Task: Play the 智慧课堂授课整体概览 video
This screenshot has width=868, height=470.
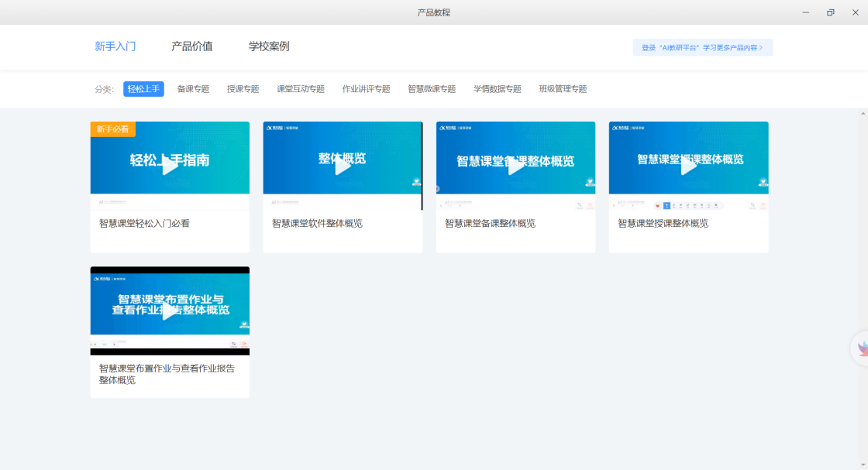Action: click(x=688, y=166)
